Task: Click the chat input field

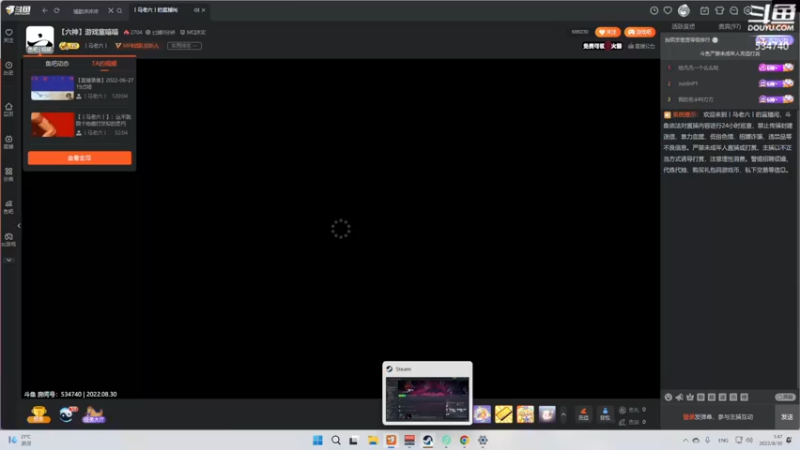Action: 718,417
